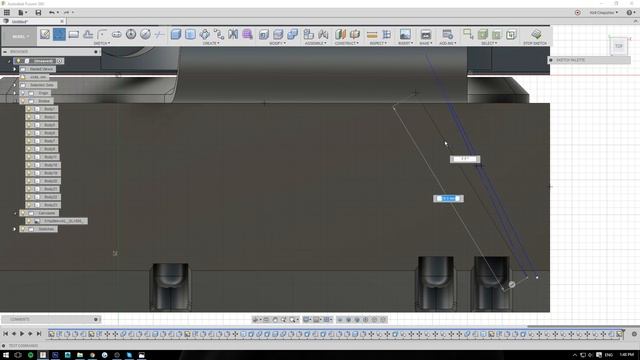Jump to timeline end button

pyautogui.click(x=39, y=334)
